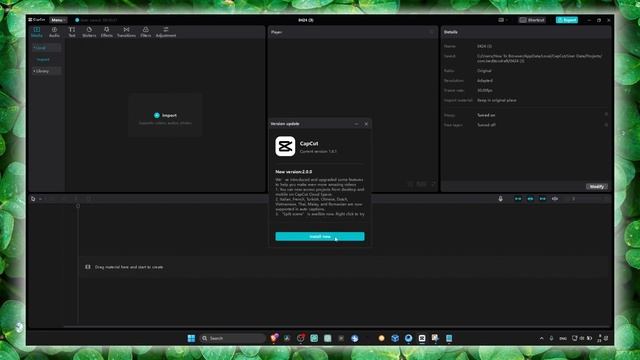This screenshot has width=640, height=360.
Task: Click the taskbar Search box
Action: (233, 338)
